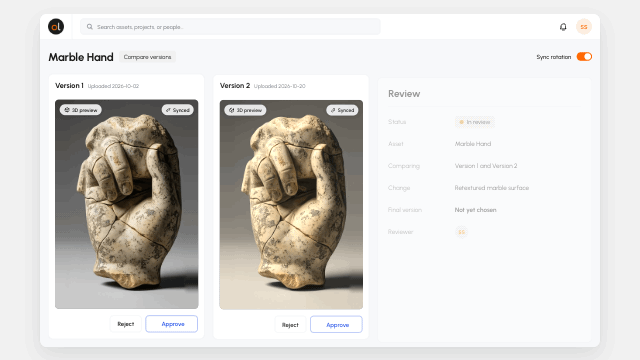Click the 3D preview badge on Version 2
Screen dimensions: 640x360
[245, 110]
